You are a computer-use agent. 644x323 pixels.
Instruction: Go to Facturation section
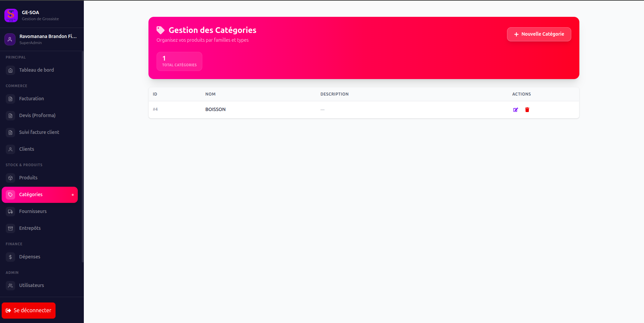tap(40, 99)
